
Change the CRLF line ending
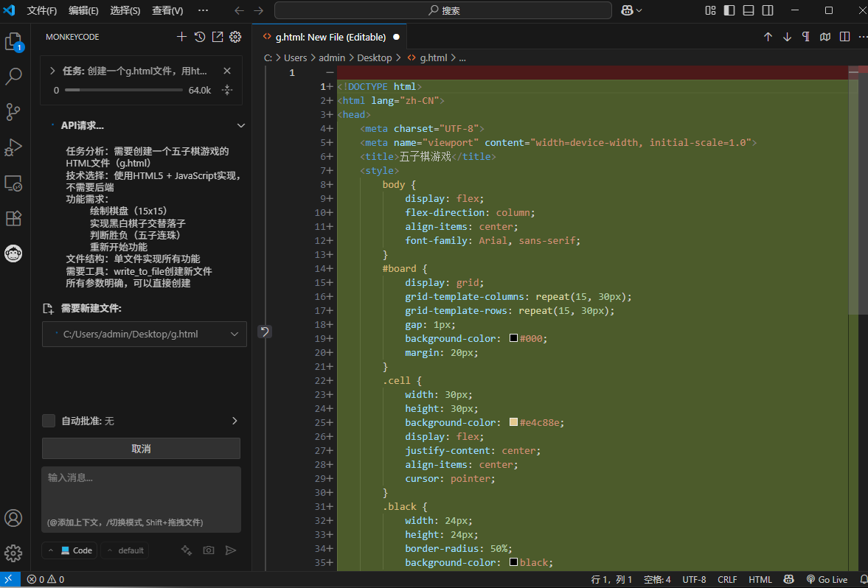coord(727,580)
